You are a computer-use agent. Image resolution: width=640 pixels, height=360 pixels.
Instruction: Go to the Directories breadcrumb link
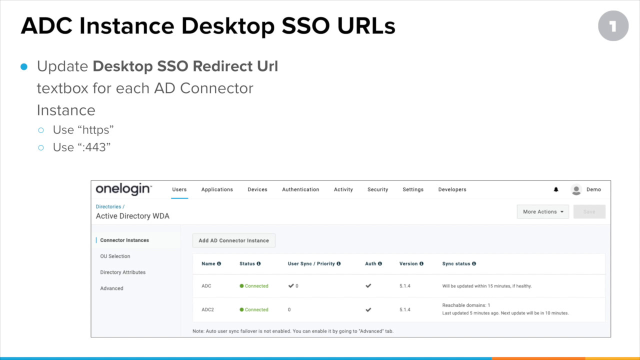(109, 207)
